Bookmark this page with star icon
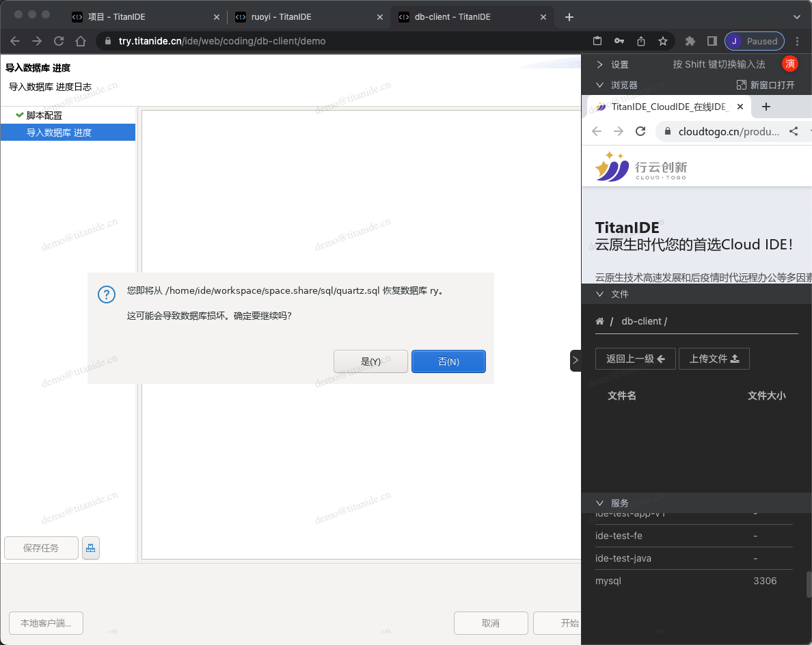Image resolution: width=812 pixels, height=645 pixels. point(662,41)
